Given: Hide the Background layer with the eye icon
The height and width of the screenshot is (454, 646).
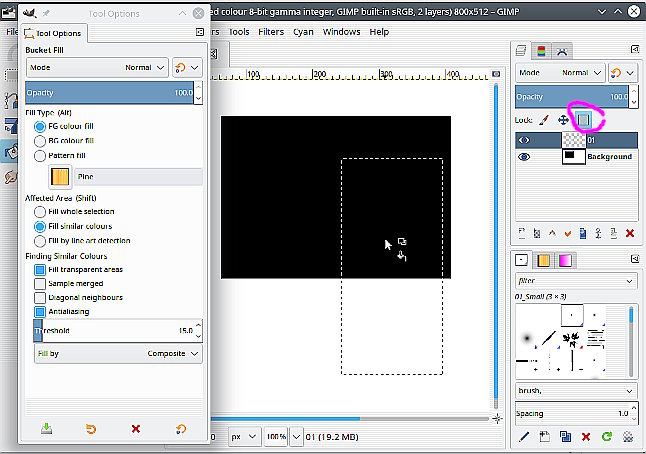Looking at the screenshot, I should [524, 157].
